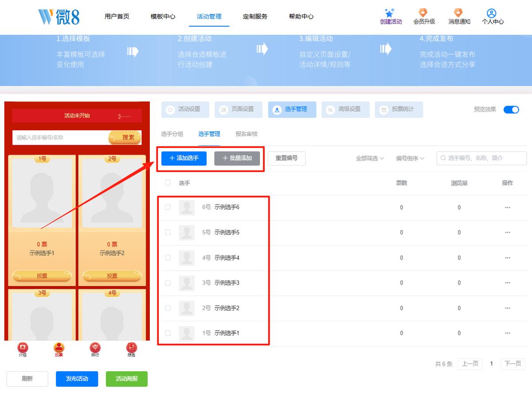Open the 介绍 icon in phone preview
The height and width of the screenshot is (397, 532).
click(23, 348)
